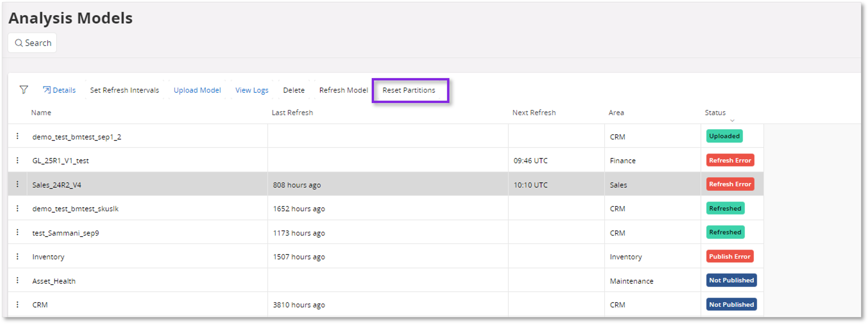Click the Status column sort chevron

click(732, 121)
